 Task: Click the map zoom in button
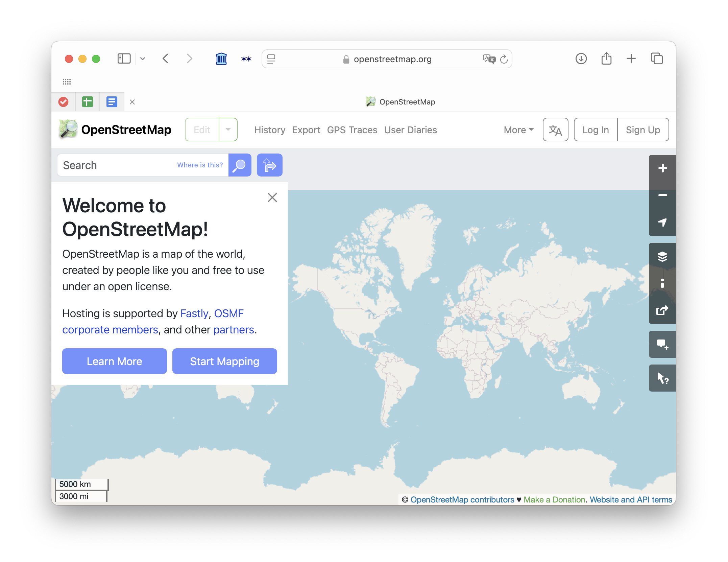(662, 168)
